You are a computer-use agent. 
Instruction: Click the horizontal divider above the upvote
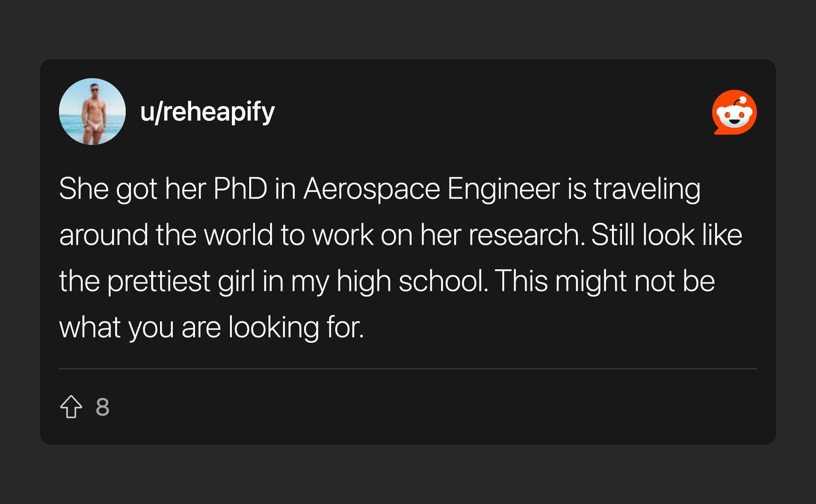pyautogui.click(x=408, y=369)
